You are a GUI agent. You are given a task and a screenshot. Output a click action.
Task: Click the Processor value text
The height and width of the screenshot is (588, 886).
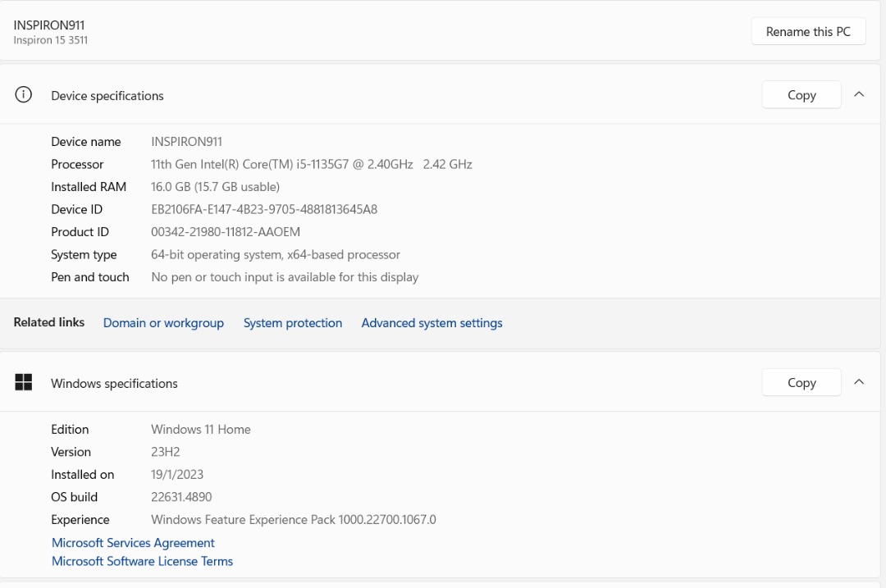click(x=311, y=164)
